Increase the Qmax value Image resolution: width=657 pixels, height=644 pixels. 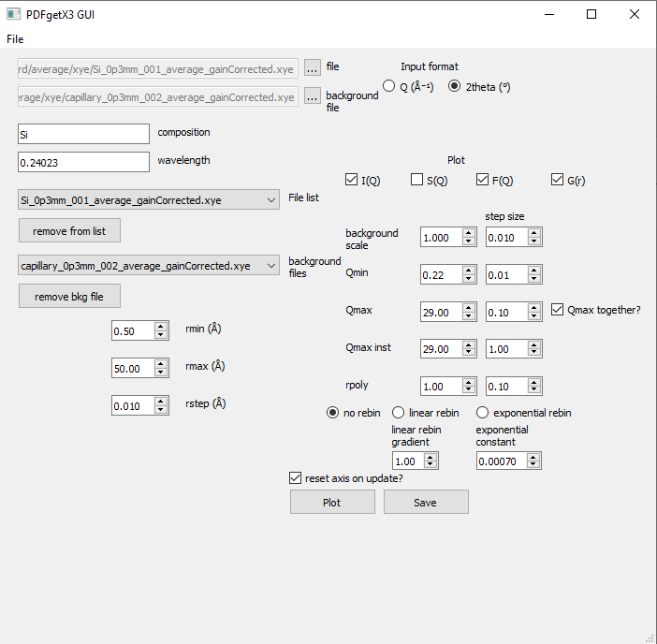469,308
